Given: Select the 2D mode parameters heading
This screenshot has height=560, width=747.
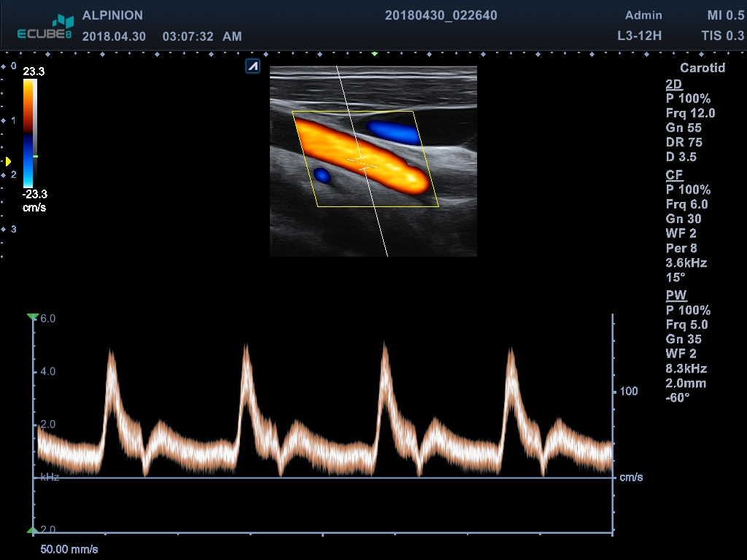Looking at the screenshot, I should (x=673, y=84).
